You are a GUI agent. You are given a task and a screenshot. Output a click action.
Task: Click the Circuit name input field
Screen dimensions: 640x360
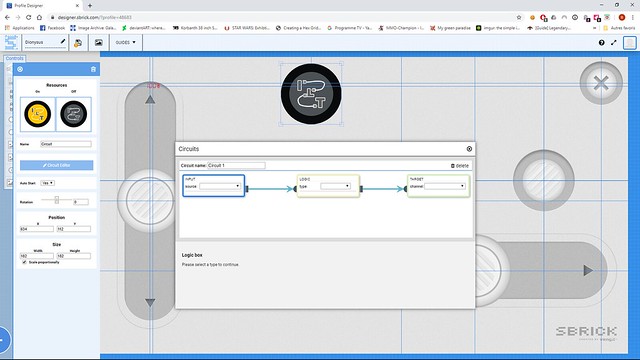click(x=236, y=165)
